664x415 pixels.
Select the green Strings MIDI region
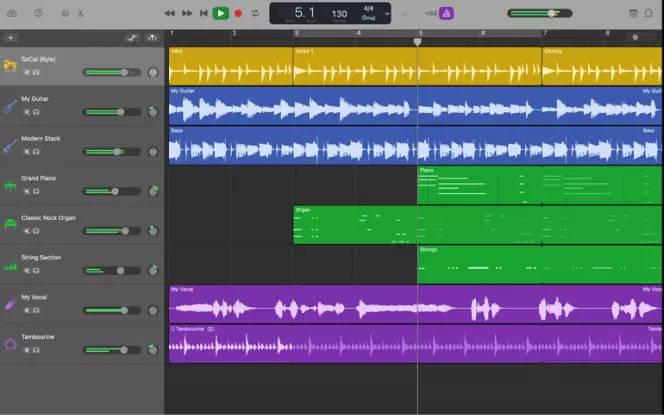[x=540, y=265]
